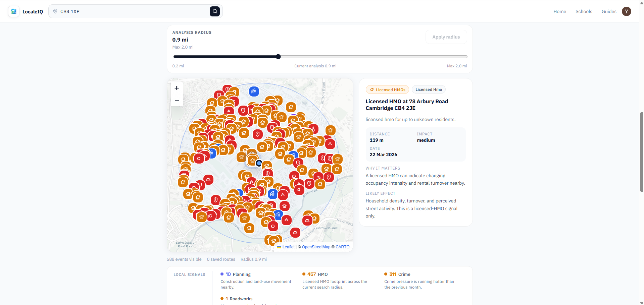644x305 pixels.
Task: Toggle the Licensed HMOs filter chip
Action: pos(387,89)
